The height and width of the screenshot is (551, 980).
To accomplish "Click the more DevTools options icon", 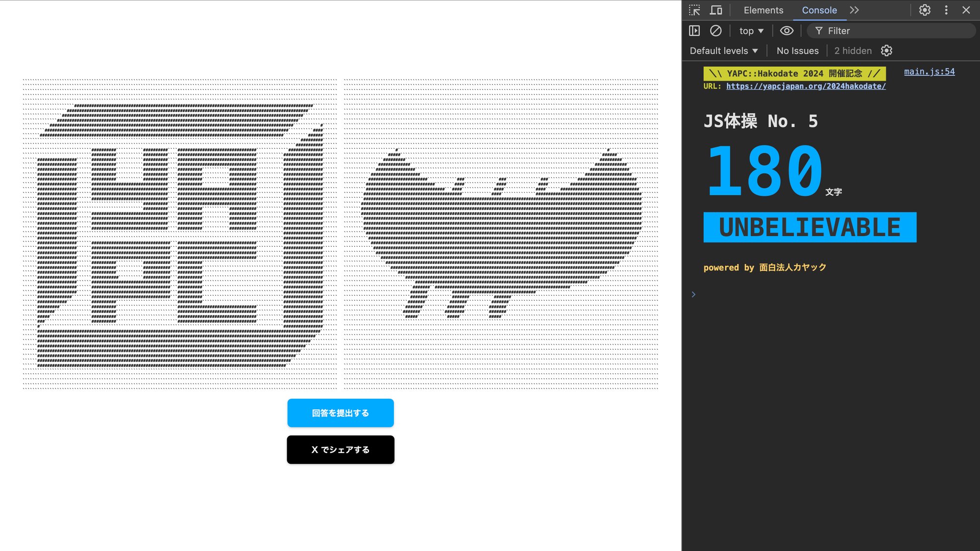I will pyautogui.click(x=946, y=10).
